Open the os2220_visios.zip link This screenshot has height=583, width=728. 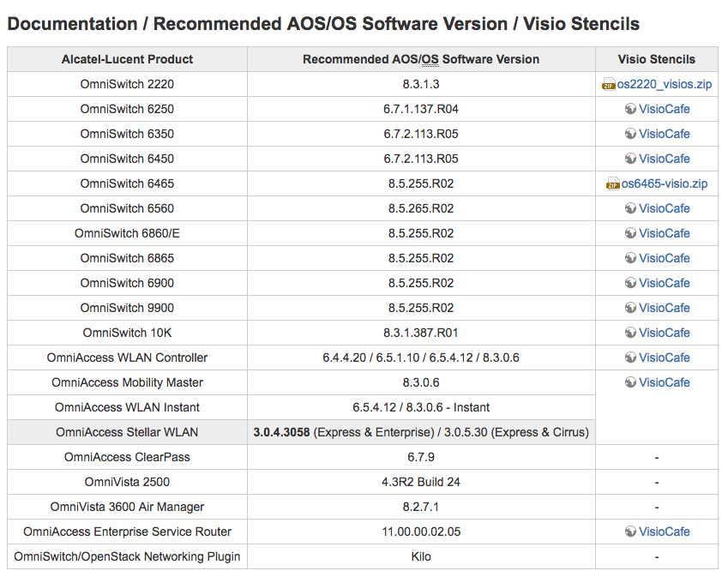[664, 85]
